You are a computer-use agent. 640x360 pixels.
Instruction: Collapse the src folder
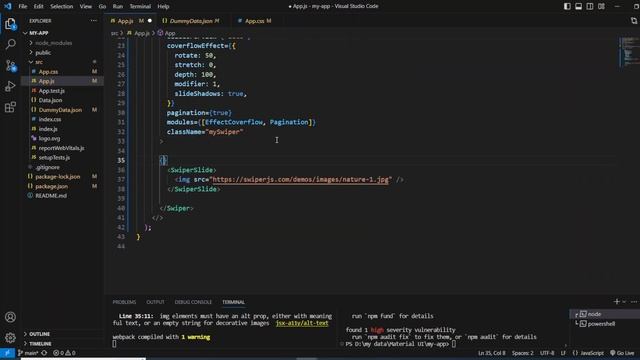(x=62, y=62)
